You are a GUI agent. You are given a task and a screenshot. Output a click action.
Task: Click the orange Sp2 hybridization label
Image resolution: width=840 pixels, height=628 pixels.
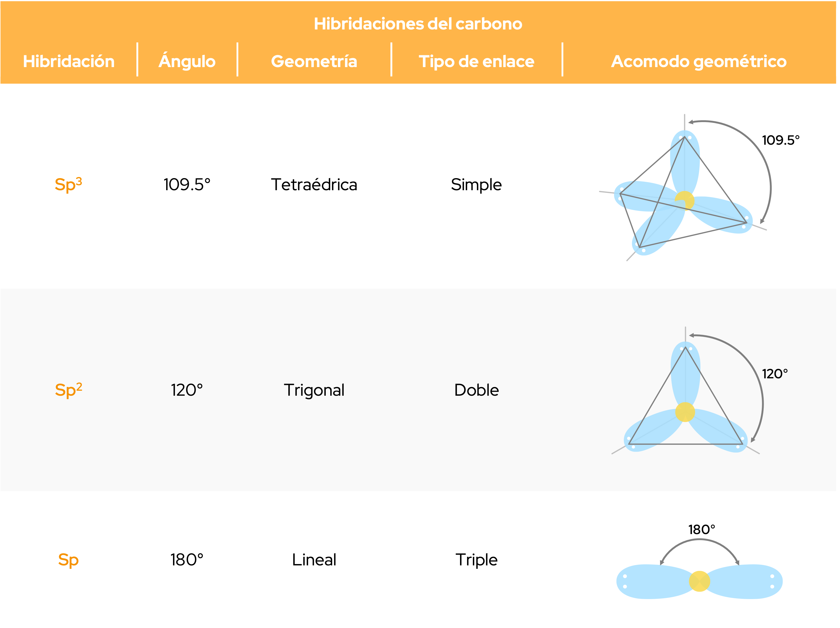pos(68,390)
